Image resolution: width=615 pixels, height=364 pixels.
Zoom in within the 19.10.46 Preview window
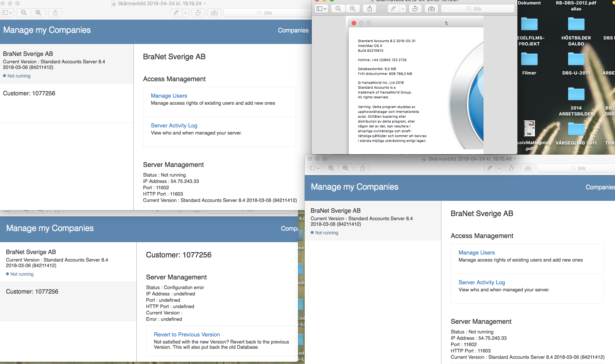point(346,168)
